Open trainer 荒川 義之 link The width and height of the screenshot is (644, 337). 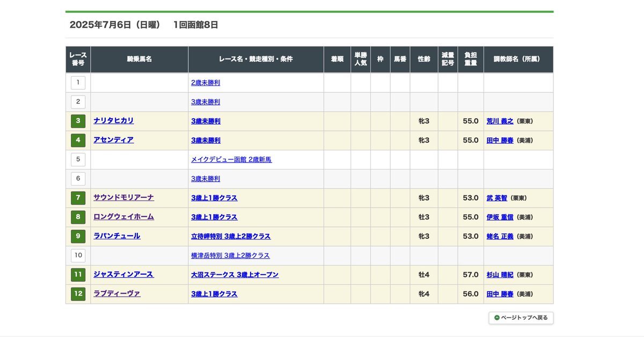pos(500,121)
